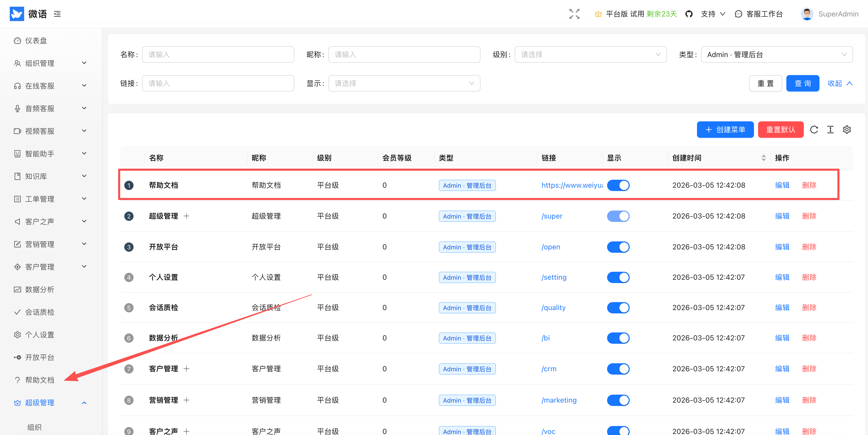Focus the 名称 input field
The image size is (868, 435).
pos(218,54)
